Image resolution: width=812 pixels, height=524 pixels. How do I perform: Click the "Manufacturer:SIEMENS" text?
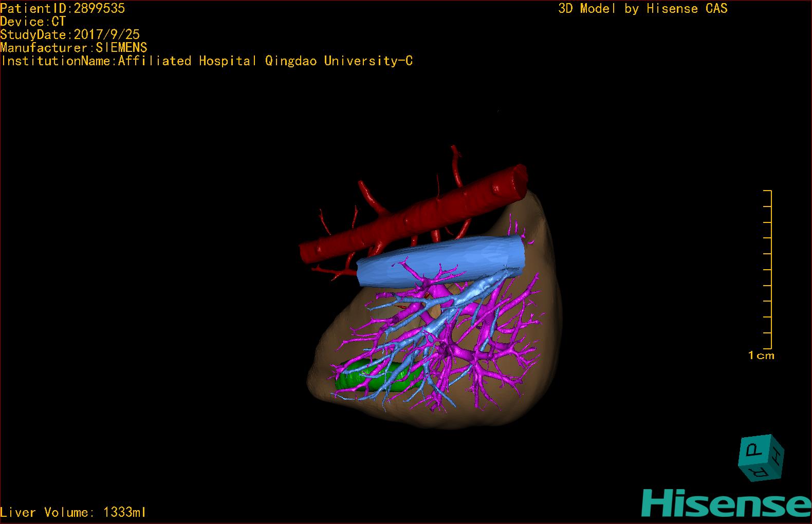pyautogui.click(x=74, y=48)
